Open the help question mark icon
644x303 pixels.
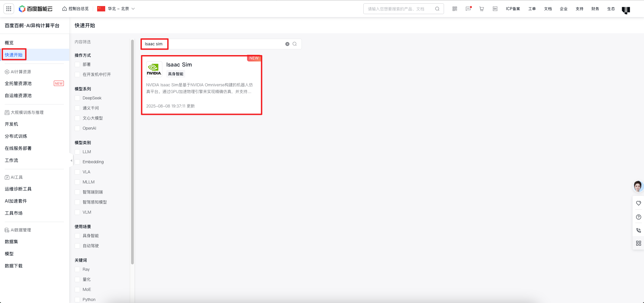[638, 217]
